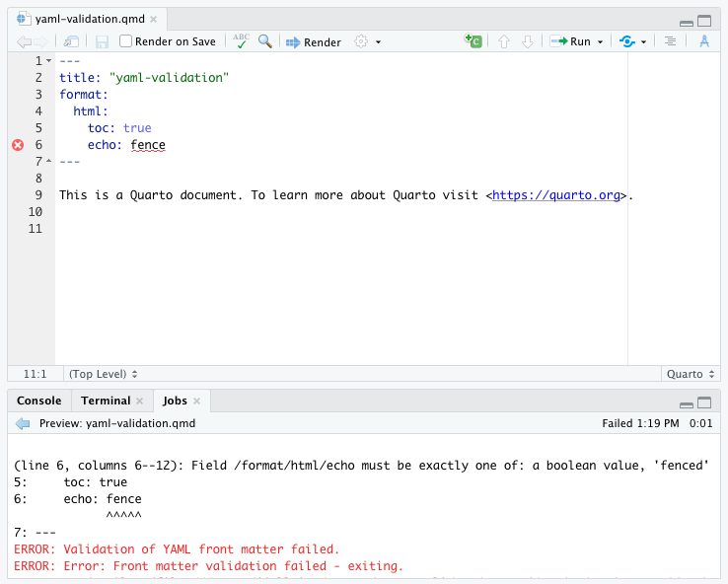Click the Render button
The width and height of the screenshot is (728, 584).
tap(314, 41)
